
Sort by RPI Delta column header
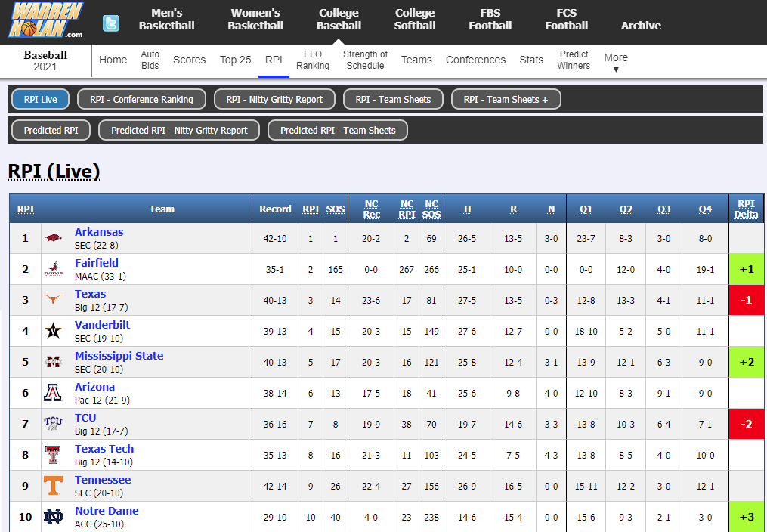pos(747,209)
